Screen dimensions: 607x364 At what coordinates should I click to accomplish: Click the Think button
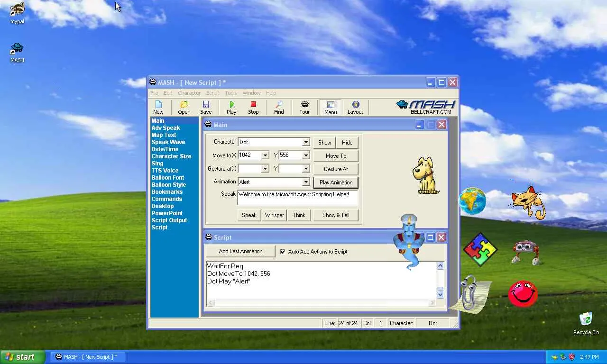[299, 215]
